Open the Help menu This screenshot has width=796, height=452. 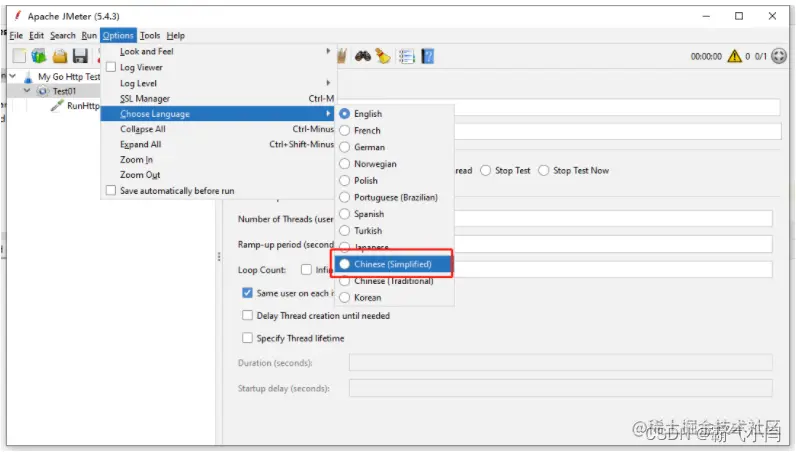[176, 36]
